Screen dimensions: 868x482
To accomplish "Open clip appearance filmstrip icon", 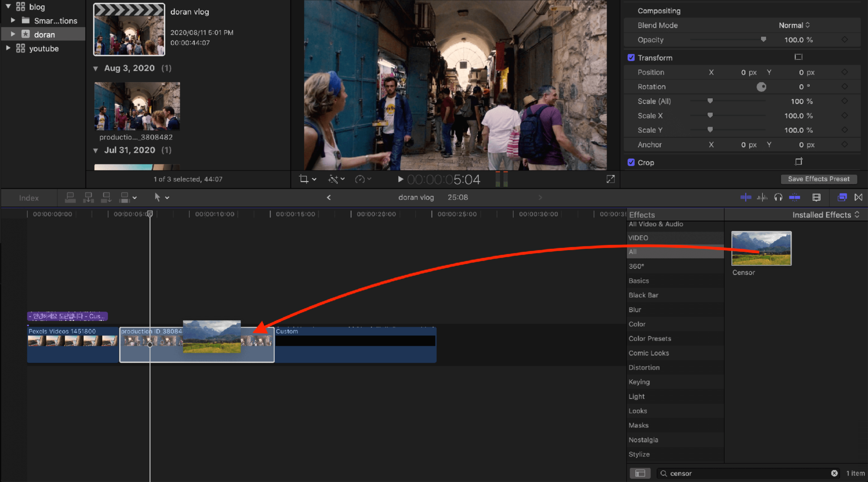I will point(816,197).
